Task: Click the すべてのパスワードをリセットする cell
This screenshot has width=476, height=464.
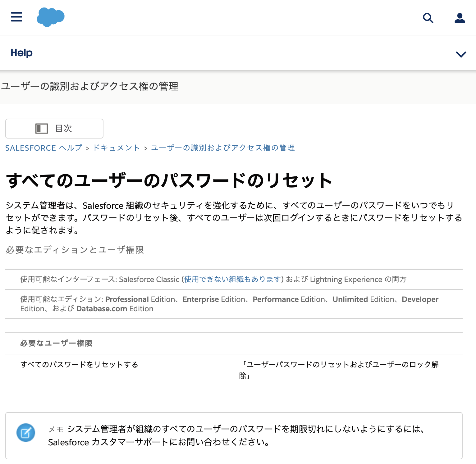Action: [x=79, y=364]
